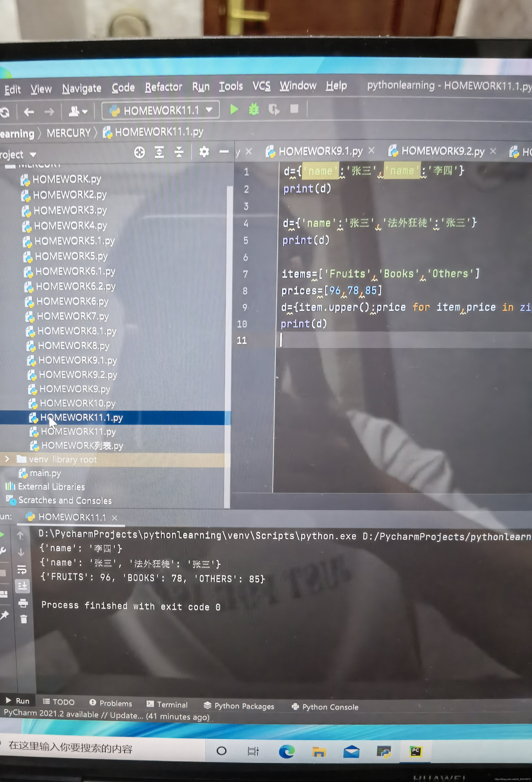Open the Project view dropdown arrow

33,155
